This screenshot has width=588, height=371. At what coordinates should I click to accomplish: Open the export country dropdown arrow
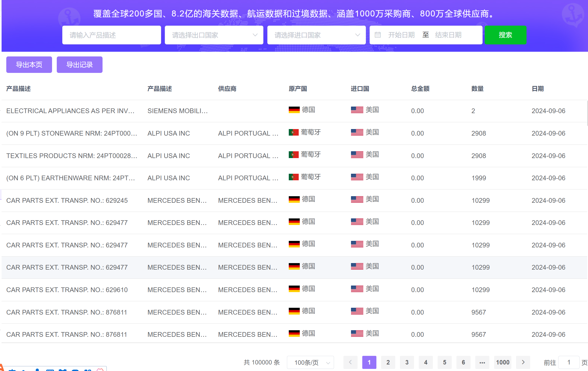pos(255,35)
